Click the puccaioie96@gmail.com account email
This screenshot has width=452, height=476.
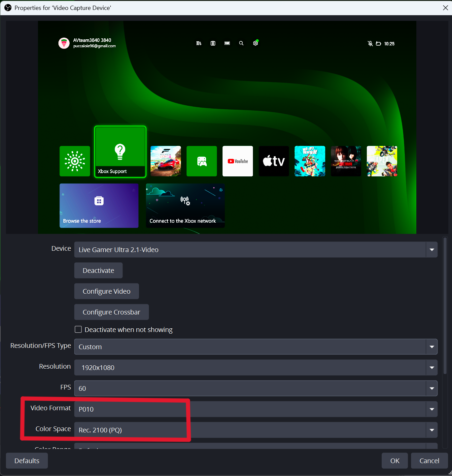[x=94, y=46]
